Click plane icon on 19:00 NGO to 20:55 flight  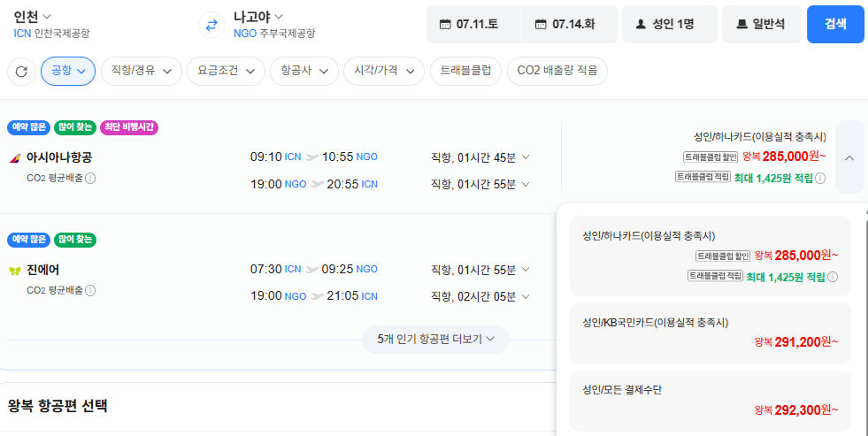tap(317, 184)
